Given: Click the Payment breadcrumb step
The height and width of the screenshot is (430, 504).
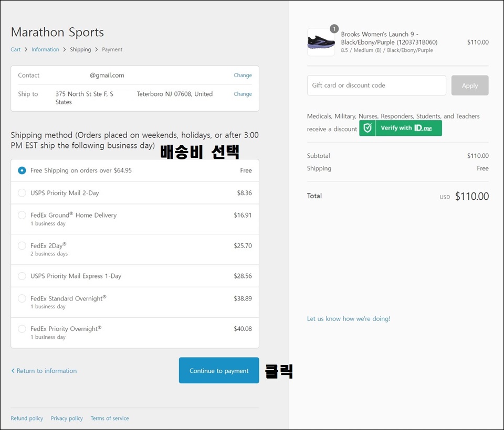Looking at the screenshot, I should [x=112, y=49].
